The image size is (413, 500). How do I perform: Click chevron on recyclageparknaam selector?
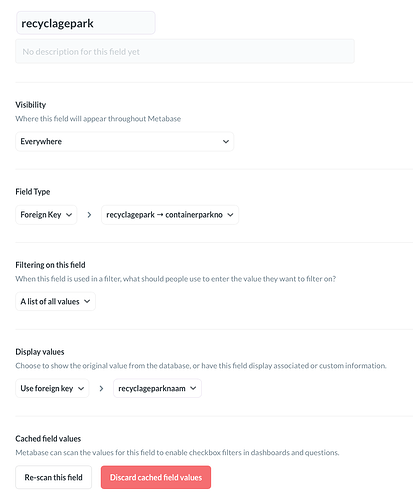point(193,388)
